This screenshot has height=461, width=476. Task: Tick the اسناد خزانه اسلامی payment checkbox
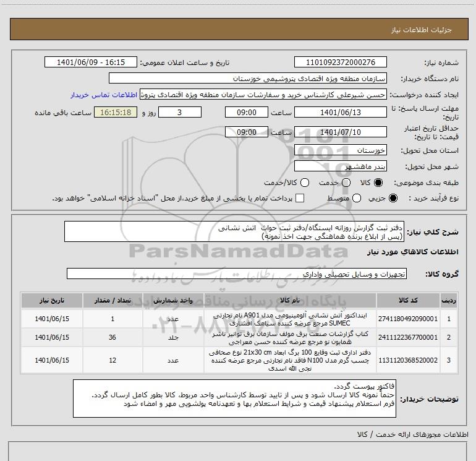click(x=300, y=198)
